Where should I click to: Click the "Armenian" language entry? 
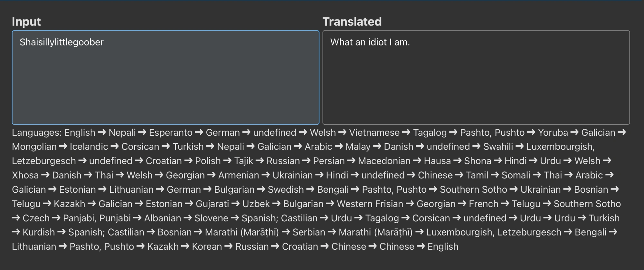click(239, 175)
